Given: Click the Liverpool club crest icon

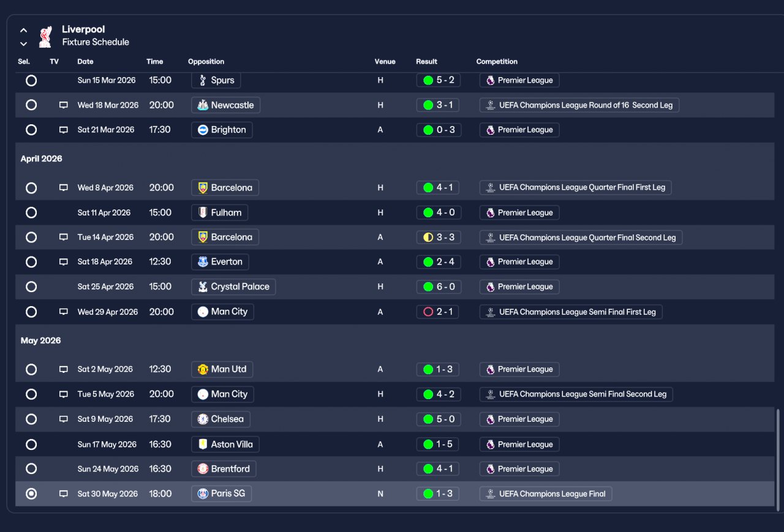Looking at the screenshot, I should pos(45,37).
